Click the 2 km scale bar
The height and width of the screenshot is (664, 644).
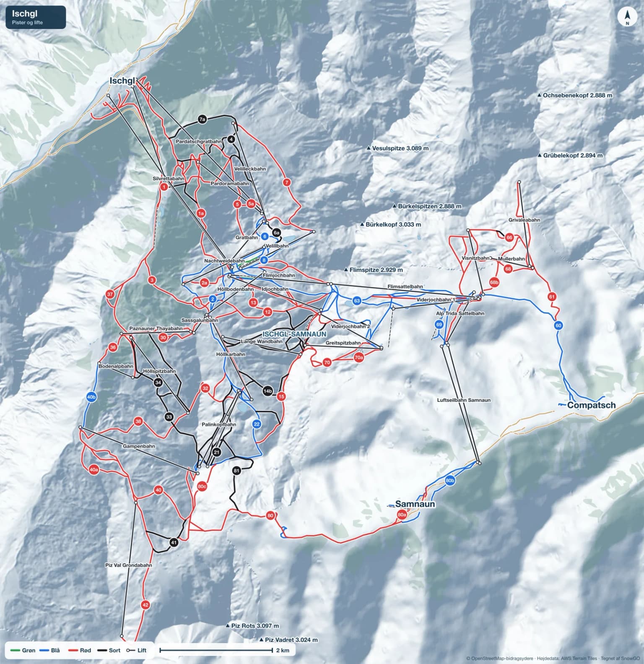[224, 651]
